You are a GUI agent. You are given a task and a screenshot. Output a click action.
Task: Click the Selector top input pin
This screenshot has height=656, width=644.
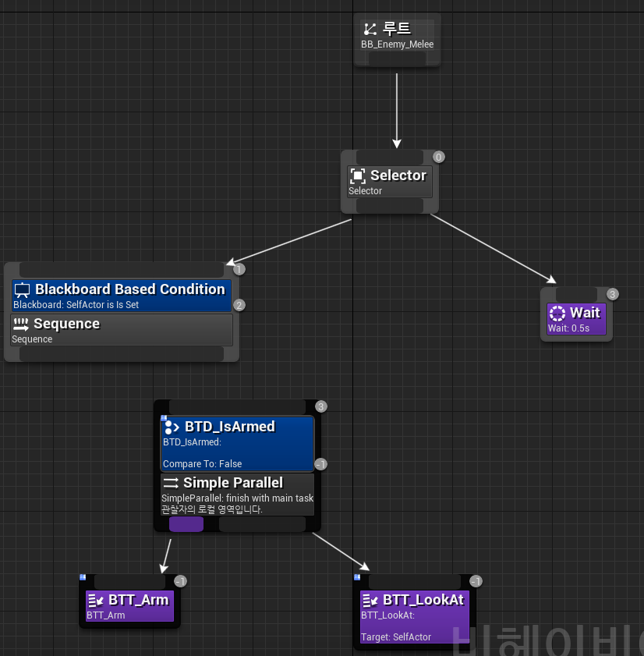click(x=390, y=158)
